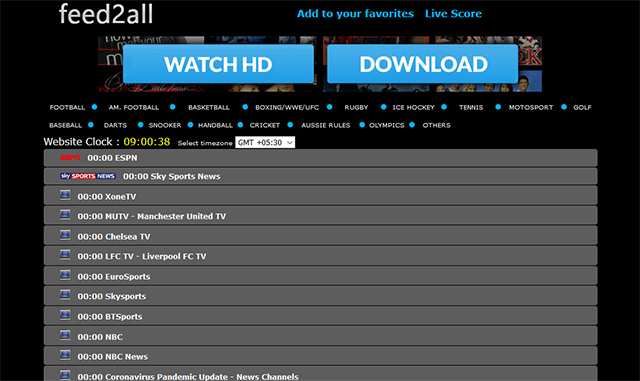Click the TV icon beside XoneTV
Viewport: 640px width, 381px height.
[65, 195]
